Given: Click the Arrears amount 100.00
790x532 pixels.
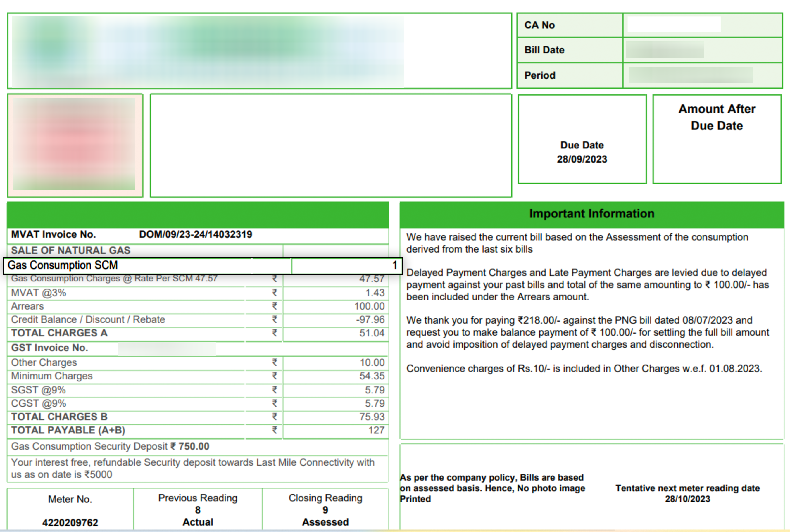Looking at the screenshot, I should coord(369,306).
